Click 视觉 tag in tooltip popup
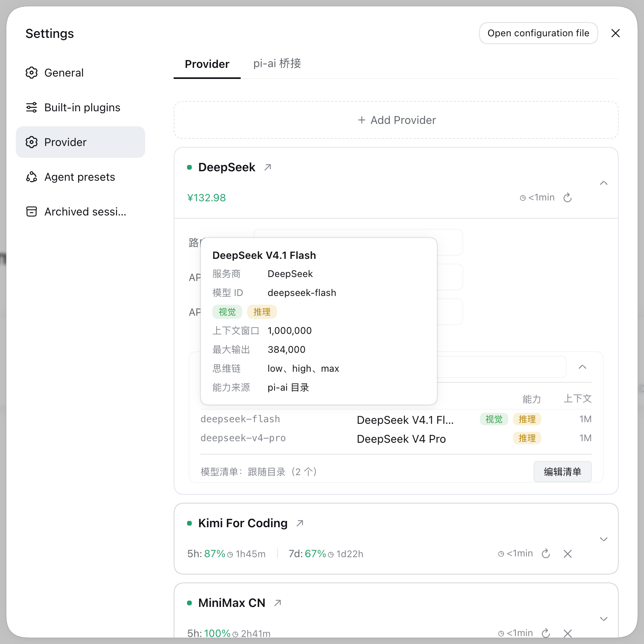Image resolution: width=644 pixels, height=644 pixels. [x=227, y=312]
